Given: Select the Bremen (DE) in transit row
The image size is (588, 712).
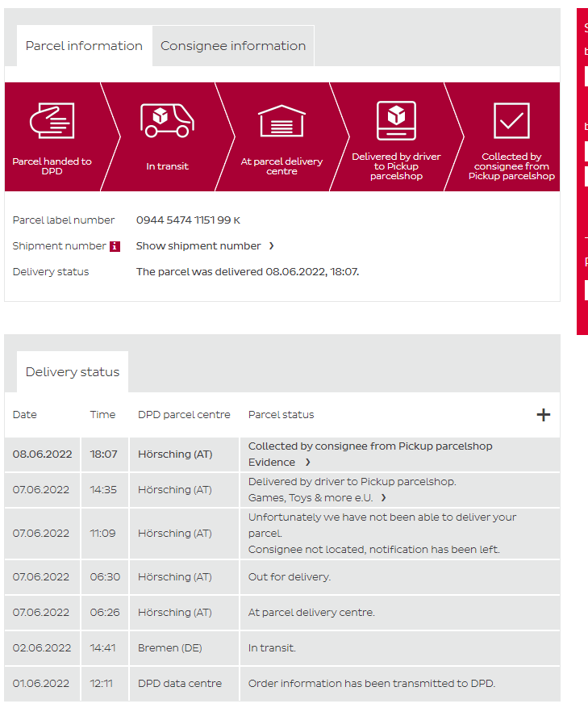Looking at the screenshot, I should pos(282,648).
